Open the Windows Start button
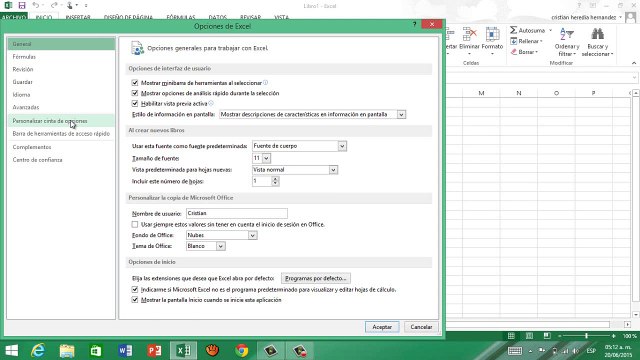 [x=11, y=351]
